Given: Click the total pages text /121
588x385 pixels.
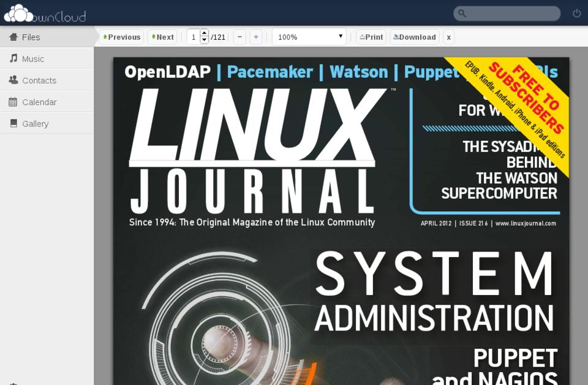Looking at the screenshot, I should (x=218, y=37).
